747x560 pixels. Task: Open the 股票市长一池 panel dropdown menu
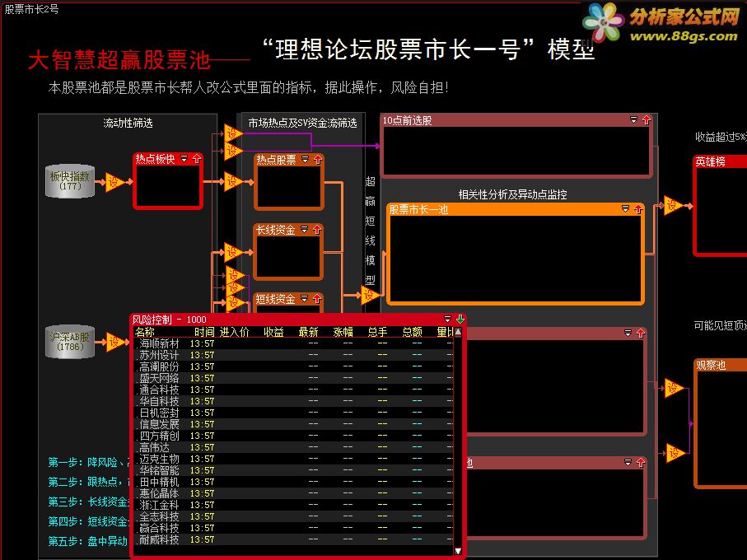[x=625, y=208]
